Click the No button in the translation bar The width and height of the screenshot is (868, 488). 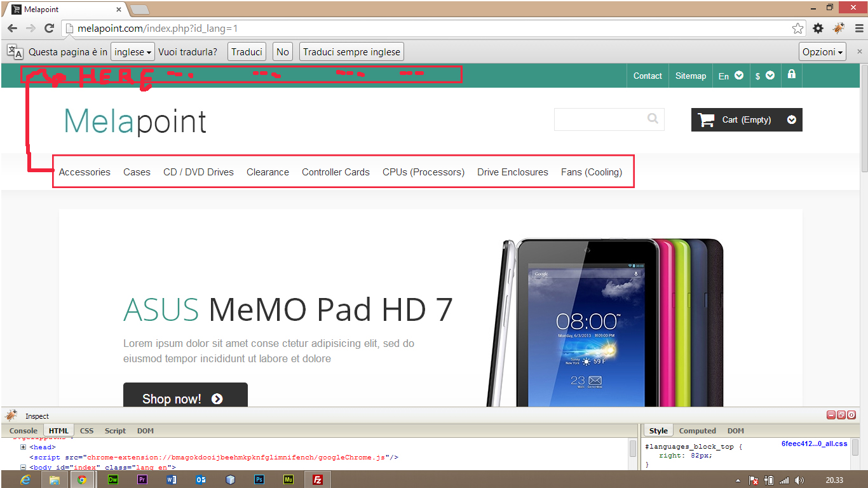(x=283, y=51)
